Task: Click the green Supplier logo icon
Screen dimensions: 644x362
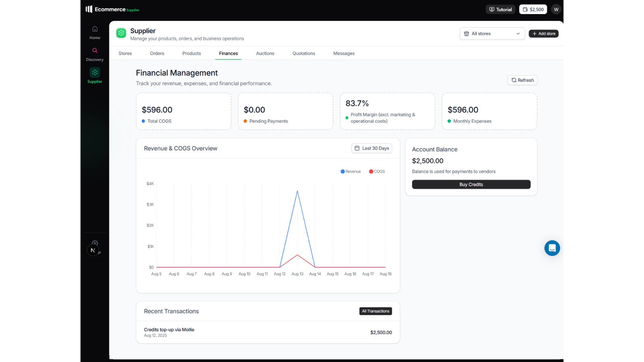Action: [x=121, y=33]
